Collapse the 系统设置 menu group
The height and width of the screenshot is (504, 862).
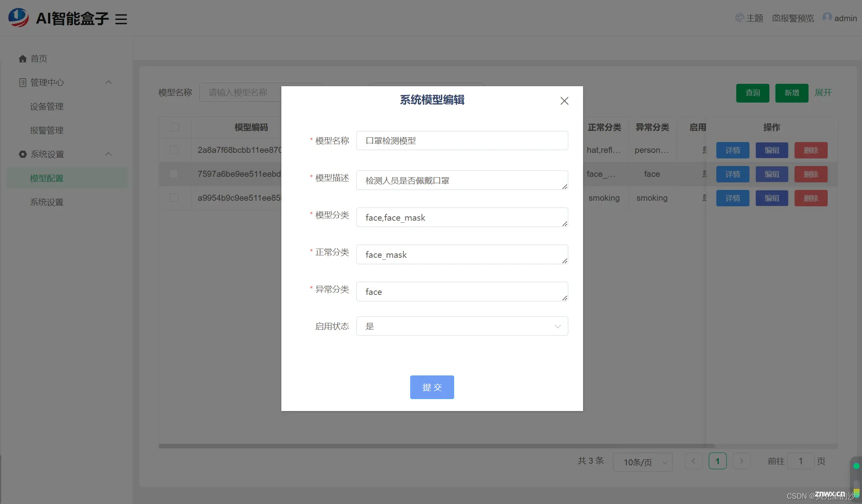108,154
